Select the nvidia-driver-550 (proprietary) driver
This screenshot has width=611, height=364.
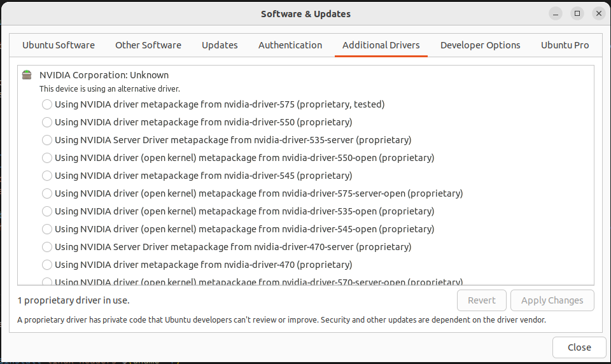[46, 122]
